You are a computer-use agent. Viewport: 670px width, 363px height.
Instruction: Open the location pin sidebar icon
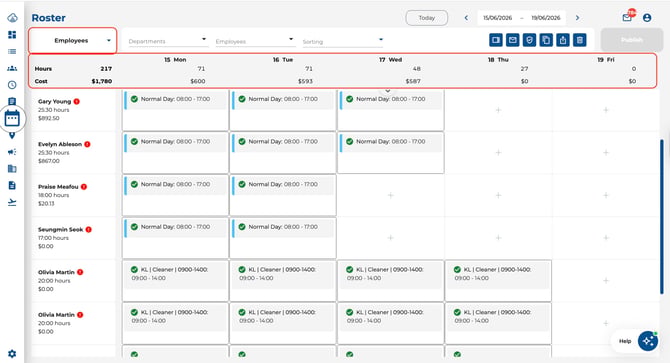[12, 135]
